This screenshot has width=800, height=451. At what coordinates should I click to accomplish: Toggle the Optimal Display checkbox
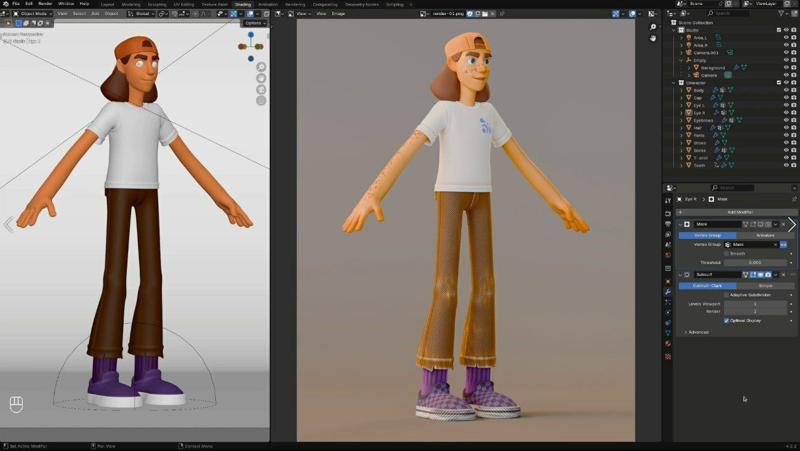click(x=727, y=321)
